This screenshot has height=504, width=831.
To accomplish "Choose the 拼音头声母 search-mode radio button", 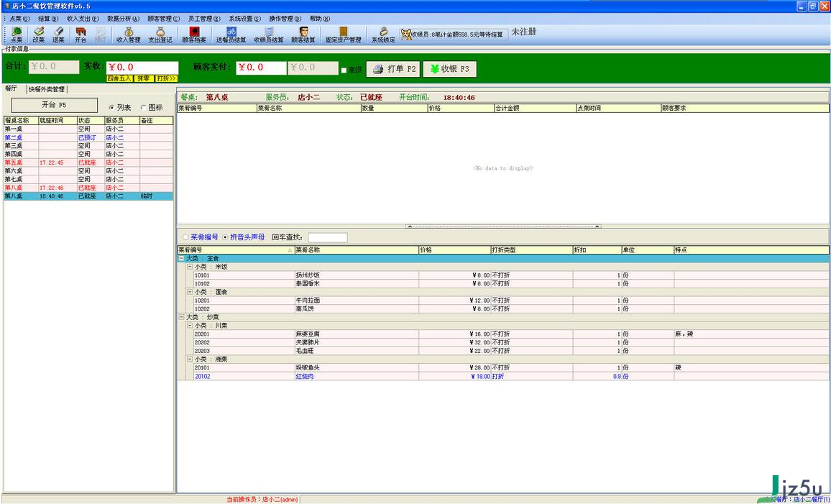I will [225, 237].
